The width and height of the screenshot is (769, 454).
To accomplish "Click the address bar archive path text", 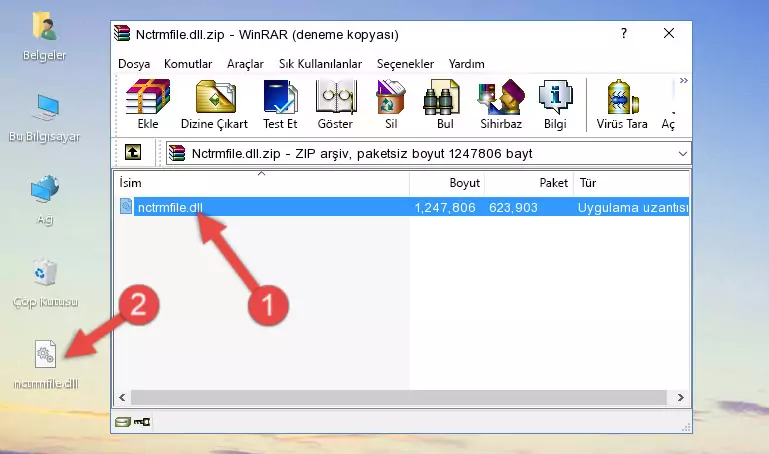I will tap(362, 154).
